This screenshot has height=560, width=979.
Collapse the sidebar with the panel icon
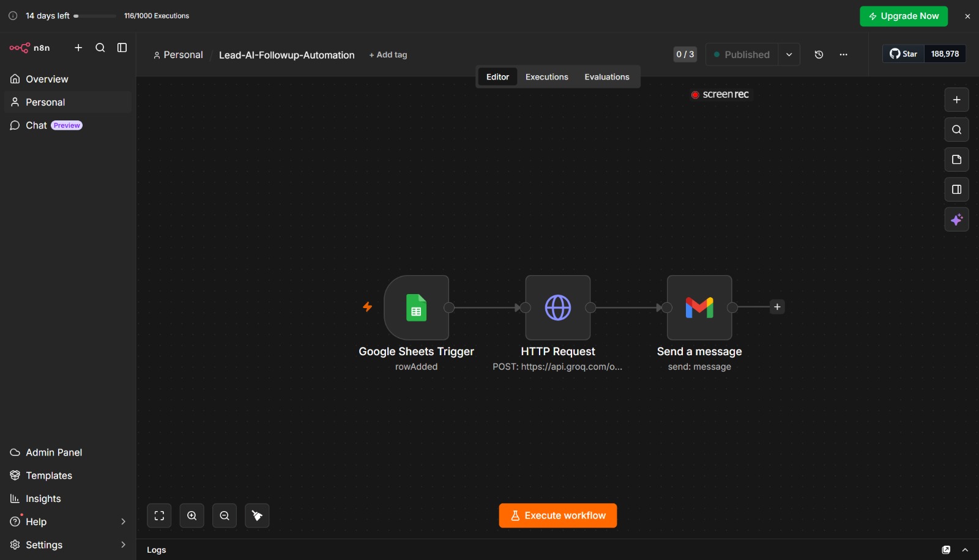tap(122, 48)
